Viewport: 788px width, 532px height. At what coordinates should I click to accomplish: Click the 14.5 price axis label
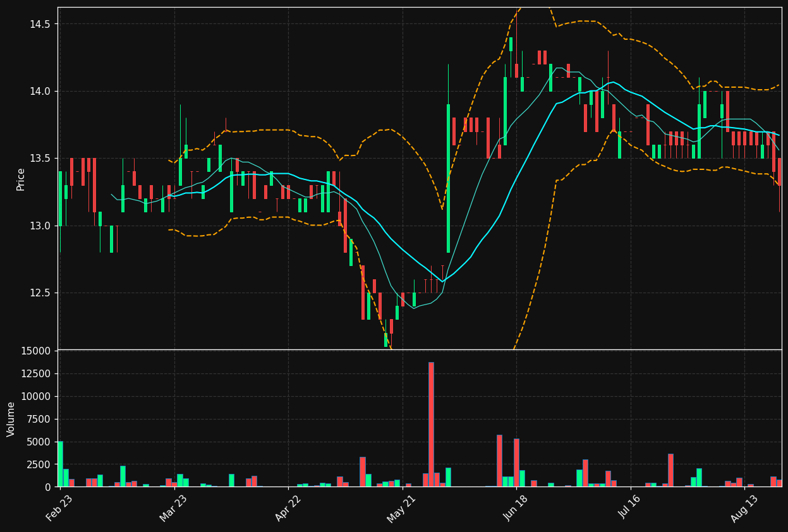[40, 24]
